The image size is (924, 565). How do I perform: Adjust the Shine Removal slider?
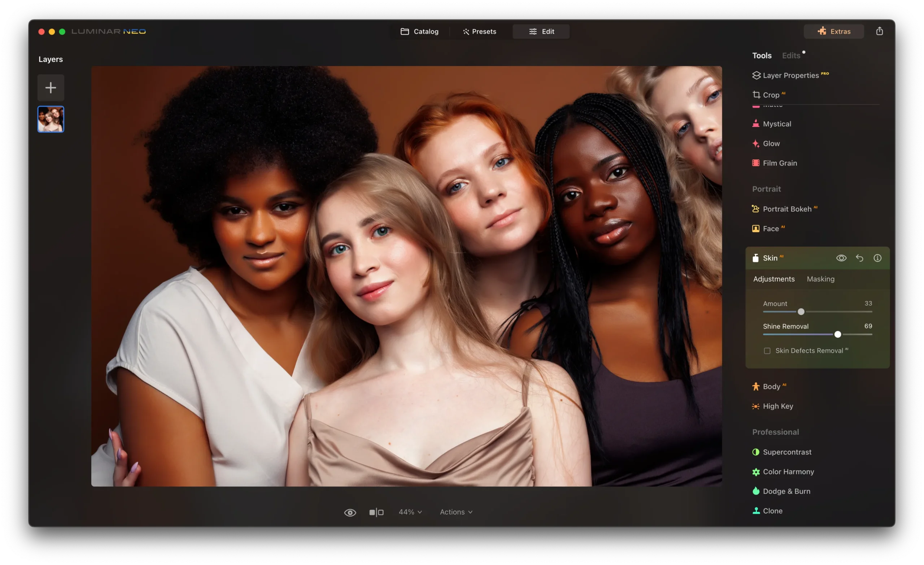837,335
